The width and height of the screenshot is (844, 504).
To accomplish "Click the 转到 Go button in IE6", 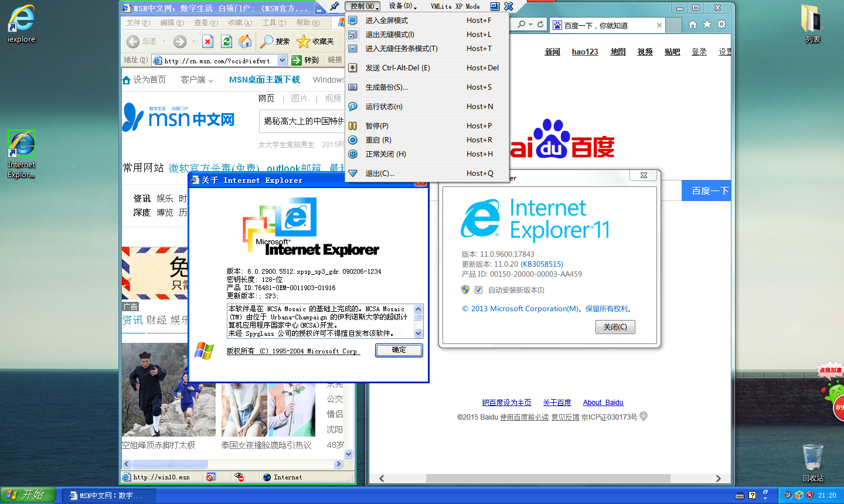I will pyautogui.click(x=305, y=60).
